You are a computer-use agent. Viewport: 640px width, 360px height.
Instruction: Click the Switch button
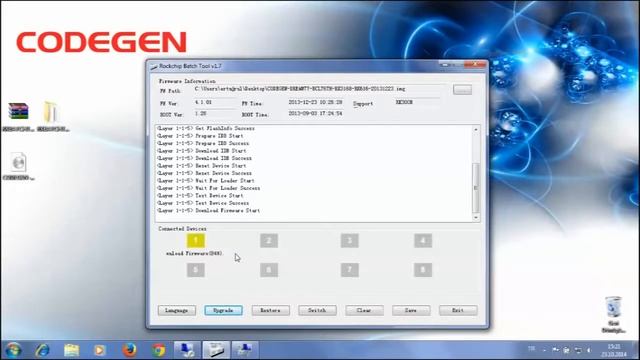point(317,311)
